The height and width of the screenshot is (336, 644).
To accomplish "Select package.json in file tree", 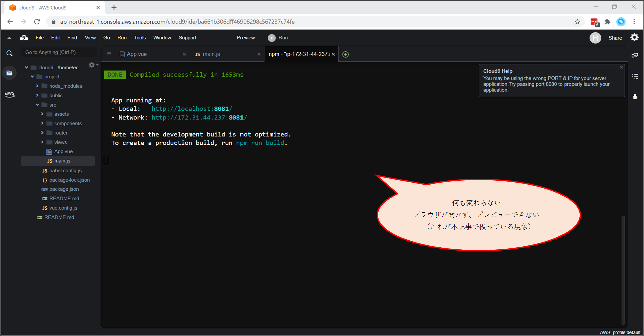I will 64,189.
